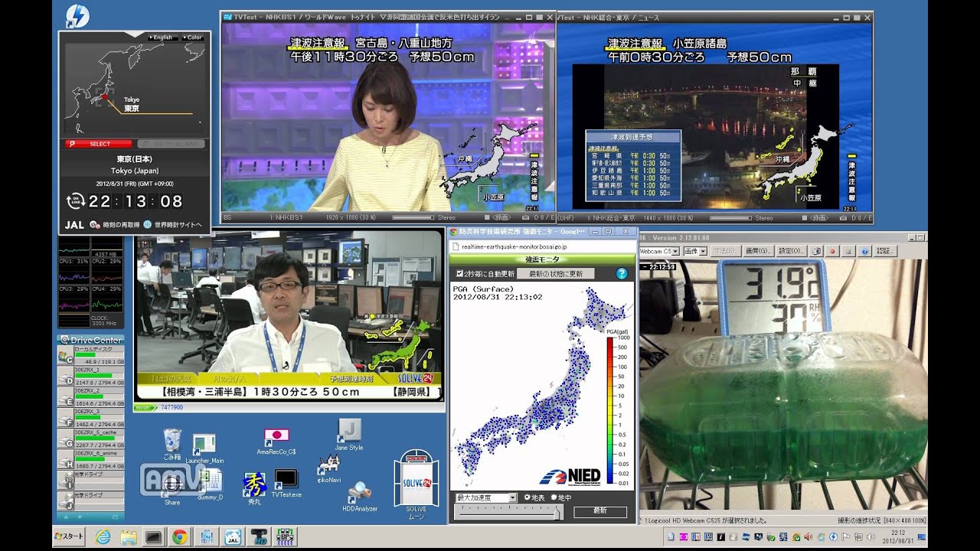Start recording with the red record button
The height and width of the screenshot is (551, 980).
click(x=833, y=251)
